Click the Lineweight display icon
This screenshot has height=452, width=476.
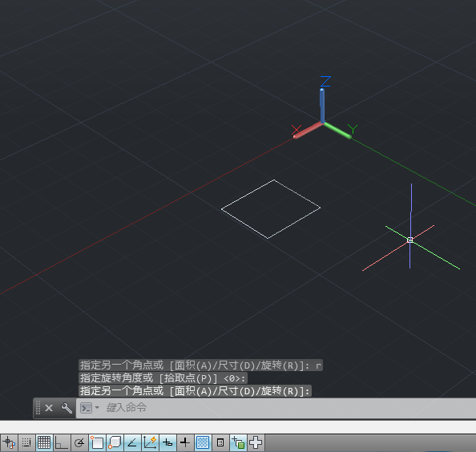[185, 442]
